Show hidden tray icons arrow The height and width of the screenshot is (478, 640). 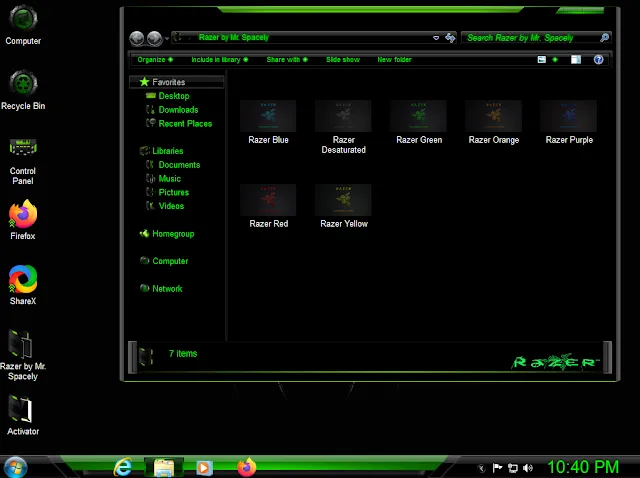click(482, 468)
